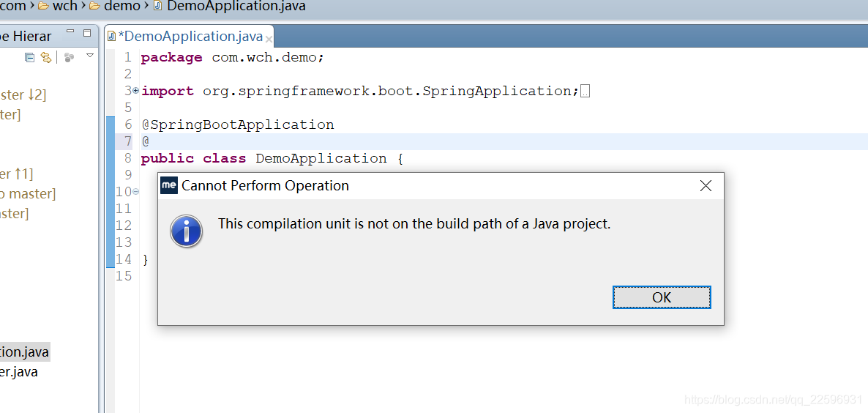868x413 pixels.
Task: Open the explorer panel View Menu dropdown
Action: 90,56
